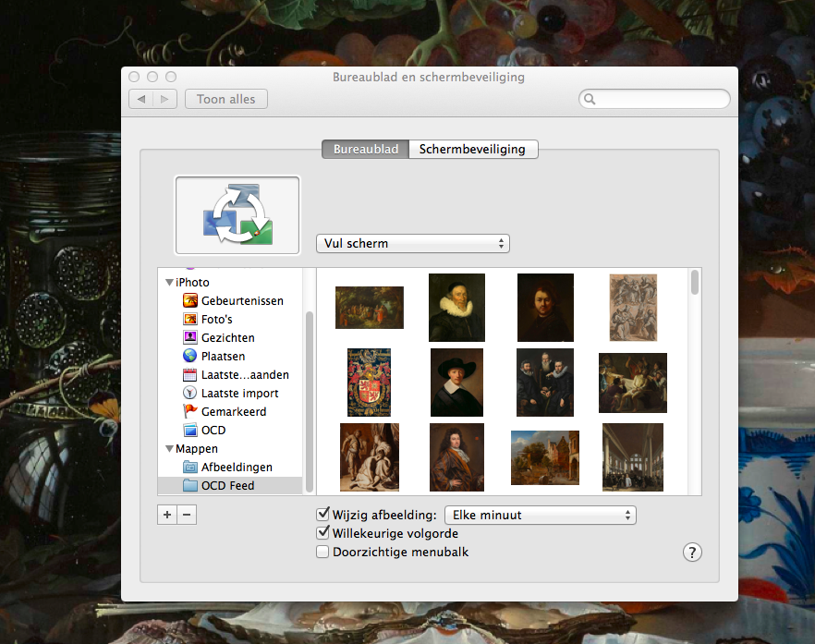Click the OCD Feed folder icon
The height and width of the screenshot is (644, 815).
click(x=190, y=485)
